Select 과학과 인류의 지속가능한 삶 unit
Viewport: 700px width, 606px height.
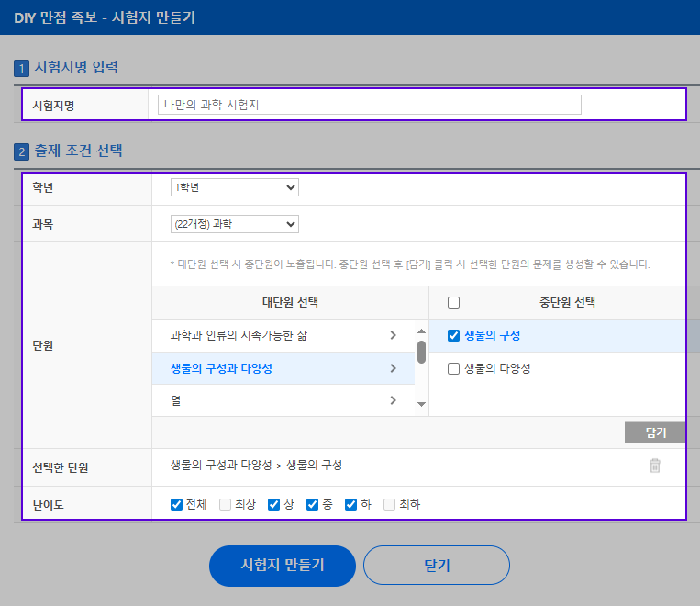(239, 336)
